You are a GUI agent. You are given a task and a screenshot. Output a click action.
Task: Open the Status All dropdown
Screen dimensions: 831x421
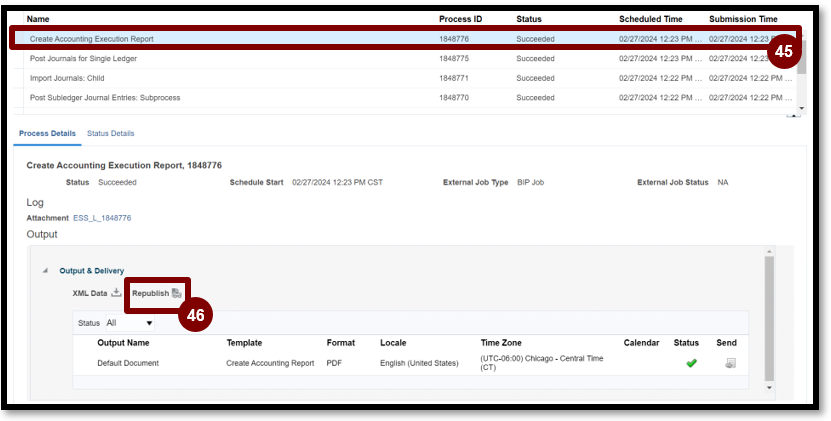coord(130,322)
